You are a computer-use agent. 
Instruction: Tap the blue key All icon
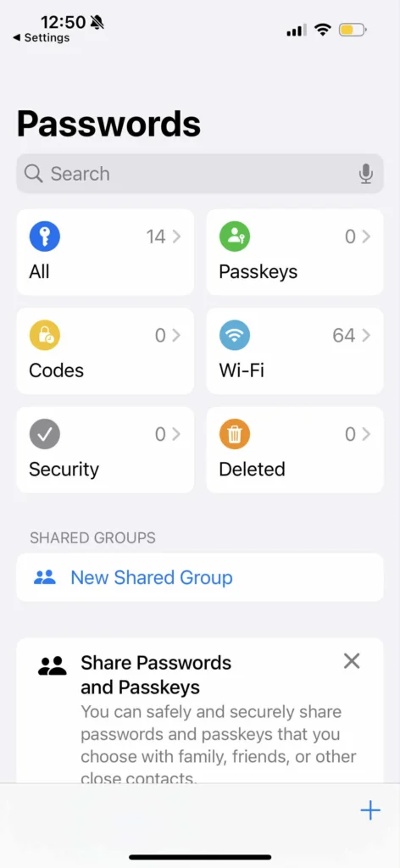45,237
